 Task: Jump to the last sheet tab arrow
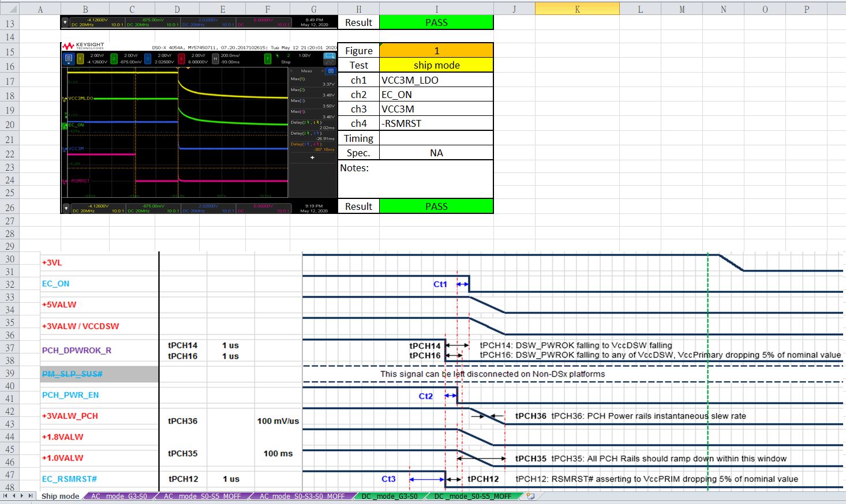point(31,496)
